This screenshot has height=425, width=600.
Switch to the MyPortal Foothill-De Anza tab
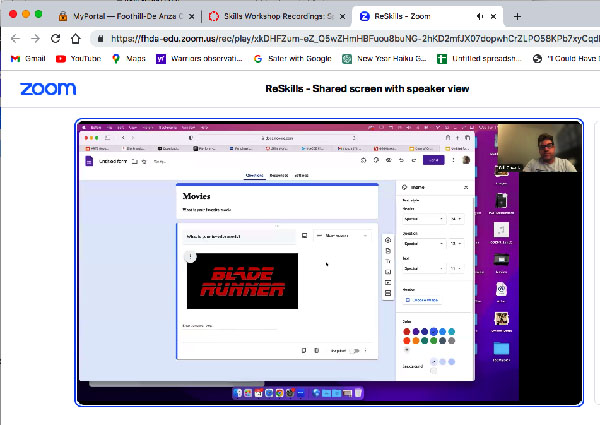click(121, 16)
